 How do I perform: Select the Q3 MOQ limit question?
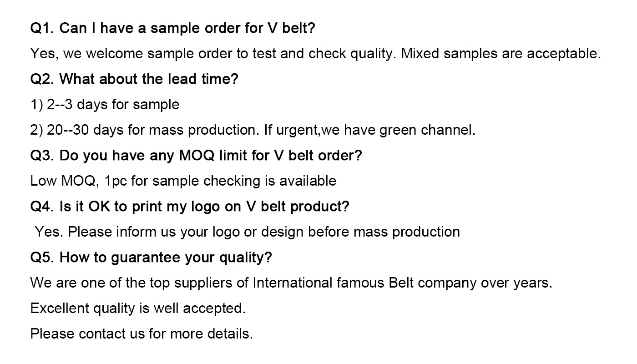coord(196,156)
